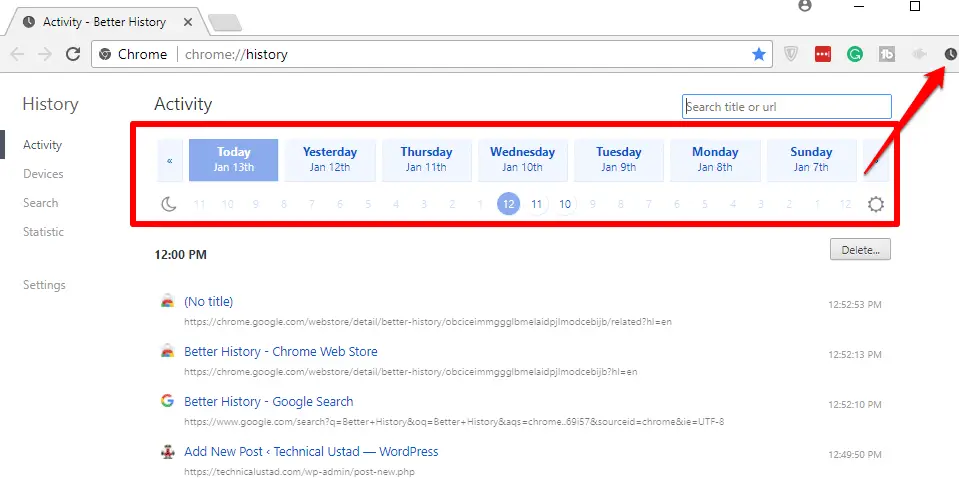Screen dimensions: 959x478
Task: Open Statistic in the History sidebar
Action: [43, 232]
